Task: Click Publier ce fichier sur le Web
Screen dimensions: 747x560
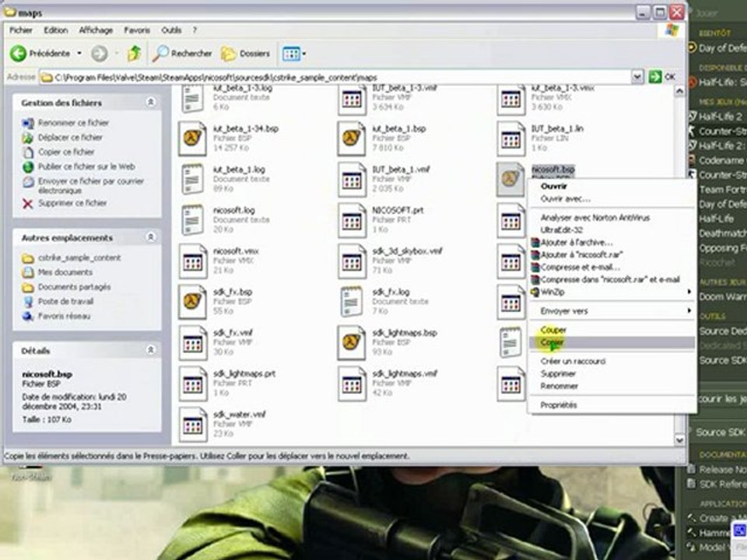Action: (x=86, y=166)
